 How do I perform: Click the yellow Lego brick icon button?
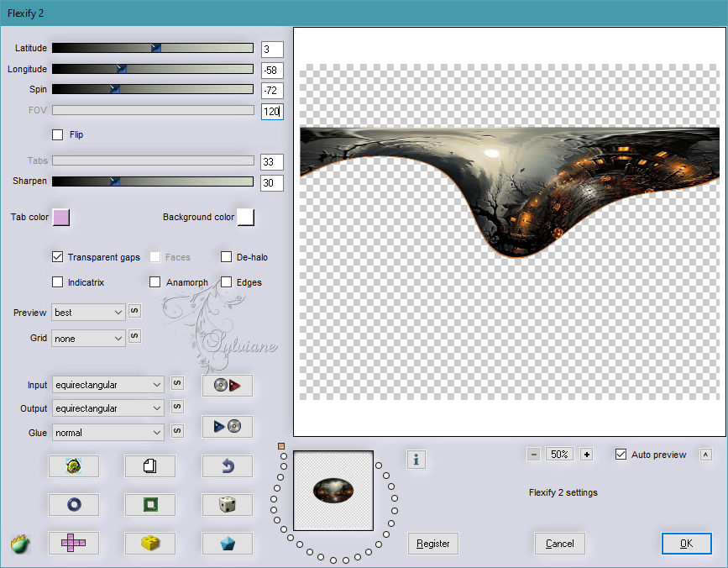tap(150, 543)
